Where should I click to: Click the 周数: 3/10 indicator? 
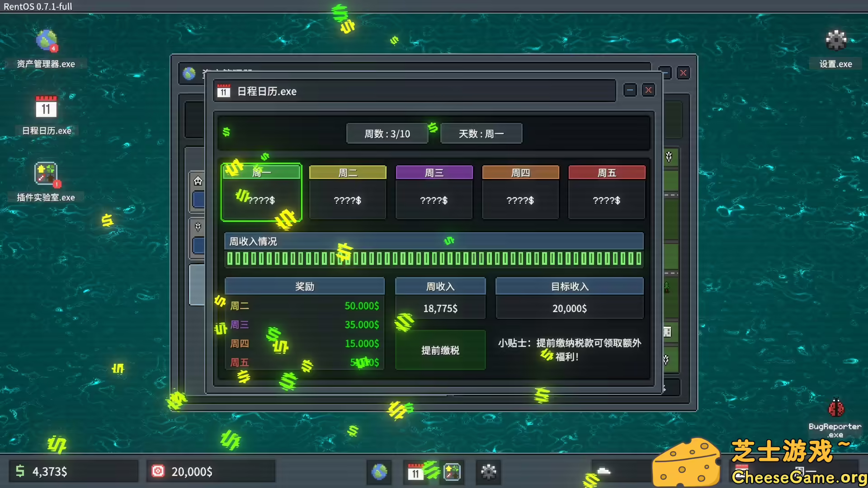[387, 134]
